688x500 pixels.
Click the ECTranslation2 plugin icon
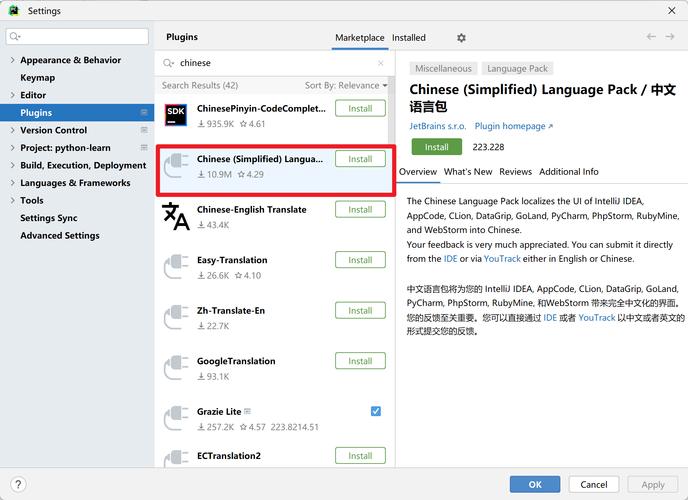point(176,459)
